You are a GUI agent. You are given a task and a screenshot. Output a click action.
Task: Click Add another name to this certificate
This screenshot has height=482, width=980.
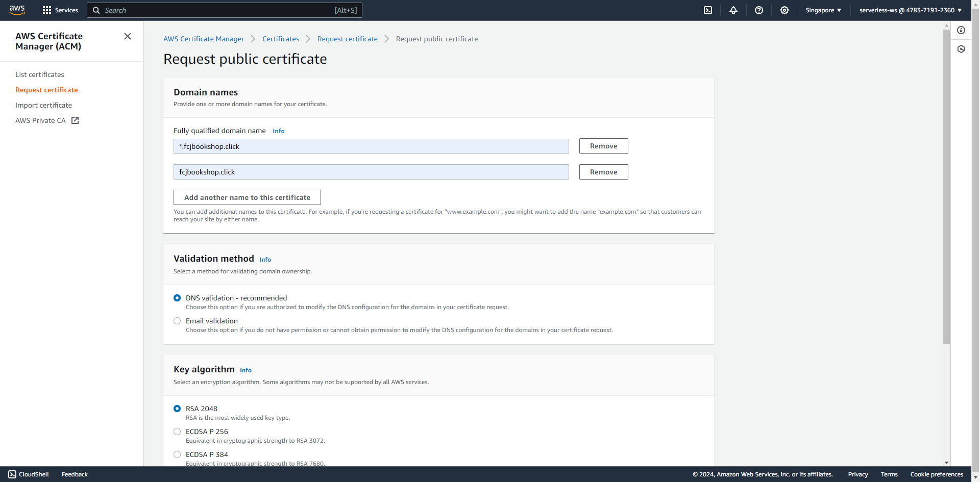[247, 197]
